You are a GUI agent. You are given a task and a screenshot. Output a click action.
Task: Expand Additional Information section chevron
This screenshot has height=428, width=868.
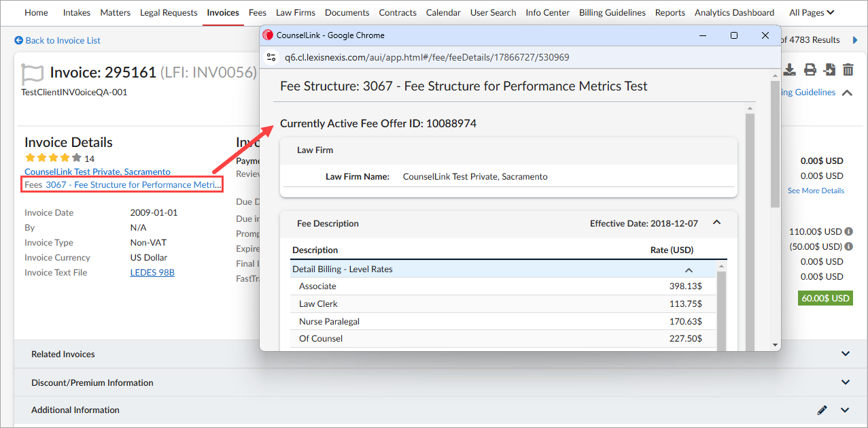846,410
